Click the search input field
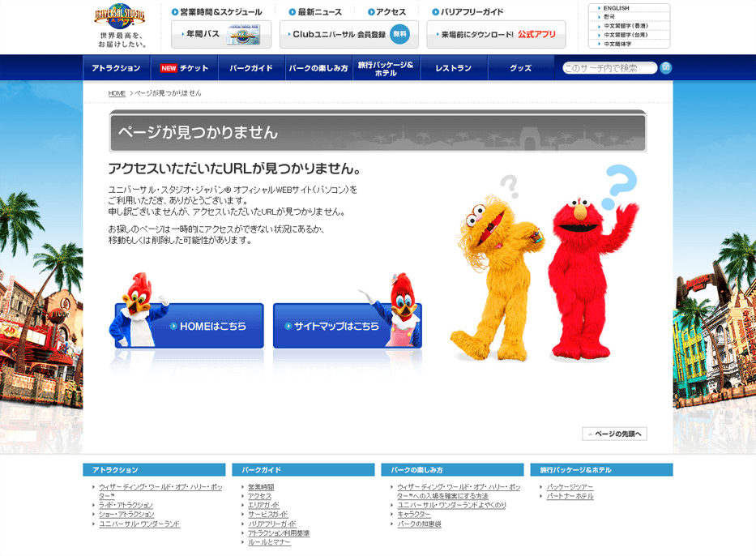The image size is (756, 556). [610, 68]
